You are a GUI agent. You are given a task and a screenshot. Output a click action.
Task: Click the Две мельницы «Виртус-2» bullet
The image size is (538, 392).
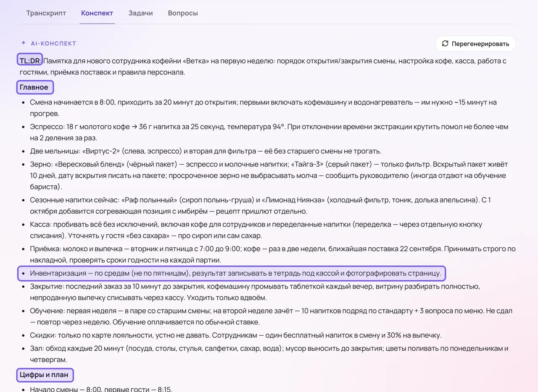206,151
